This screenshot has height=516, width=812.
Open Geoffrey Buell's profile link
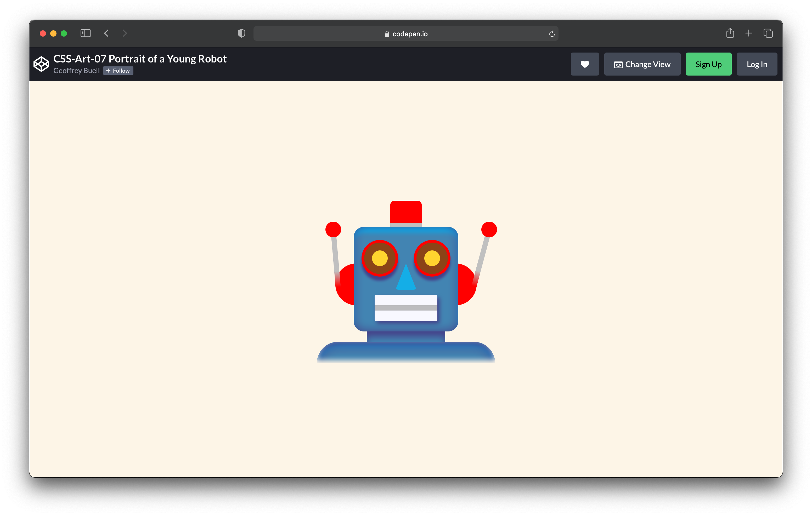77,71
